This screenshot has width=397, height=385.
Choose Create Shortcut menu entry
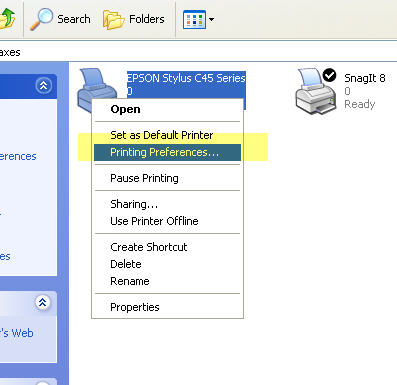click(x=167, y=247)
